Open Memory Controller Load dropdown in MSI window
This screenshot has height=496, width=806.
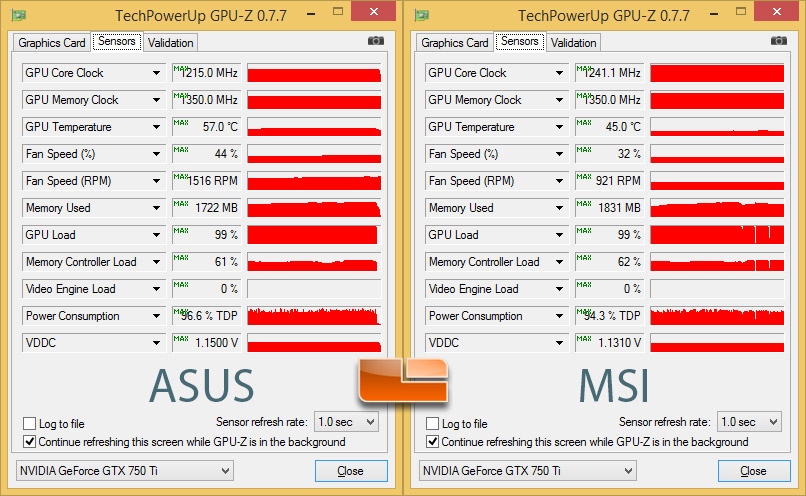pyautogui.click(x=497, y=262)
